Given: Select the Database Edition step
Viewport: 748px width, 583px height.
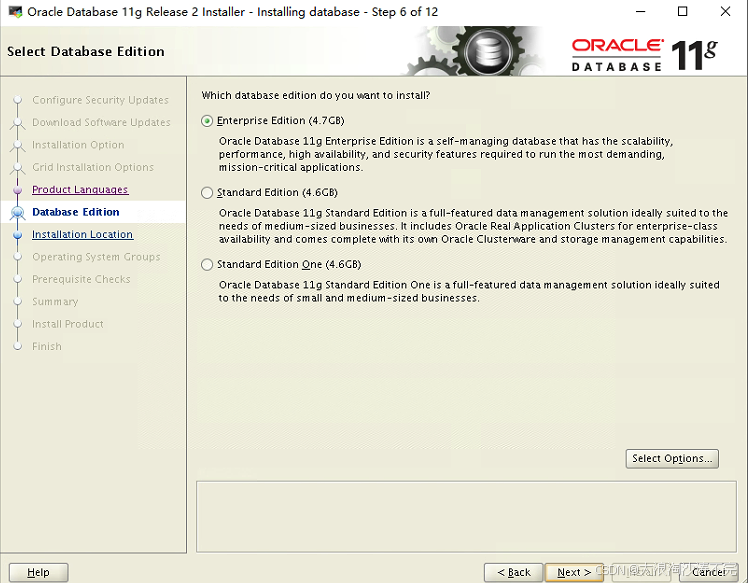Looking at the screenshot, I should point(76,212).
